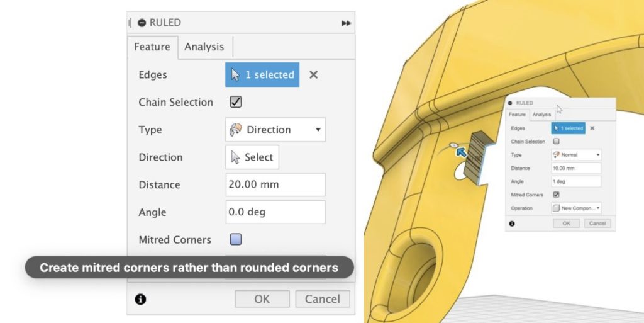Click the Distance field showing 20.00 mm
This screenshot has height=323, width=644.
coord(275,185)
